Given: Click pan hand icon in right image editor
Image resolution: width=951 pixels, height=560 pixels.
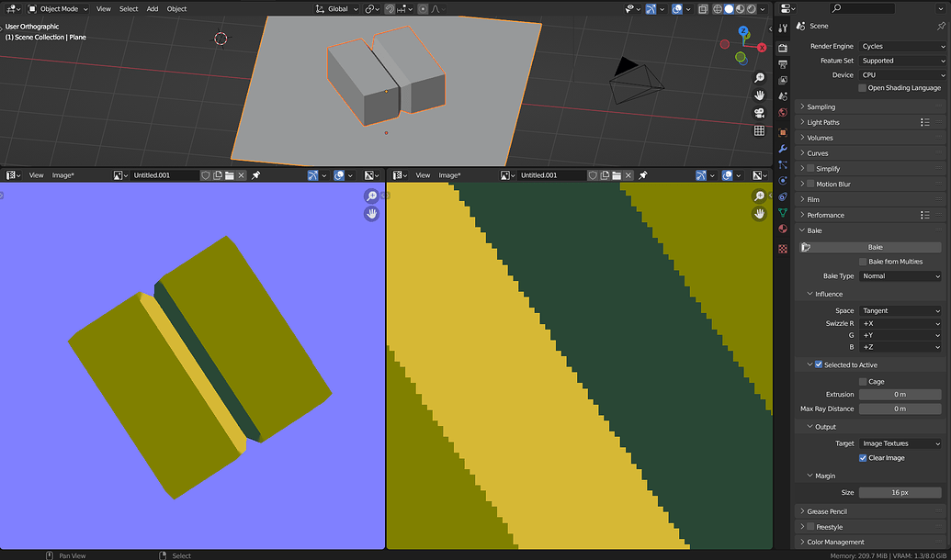Looking at the screenshot, I should (759, 213).
